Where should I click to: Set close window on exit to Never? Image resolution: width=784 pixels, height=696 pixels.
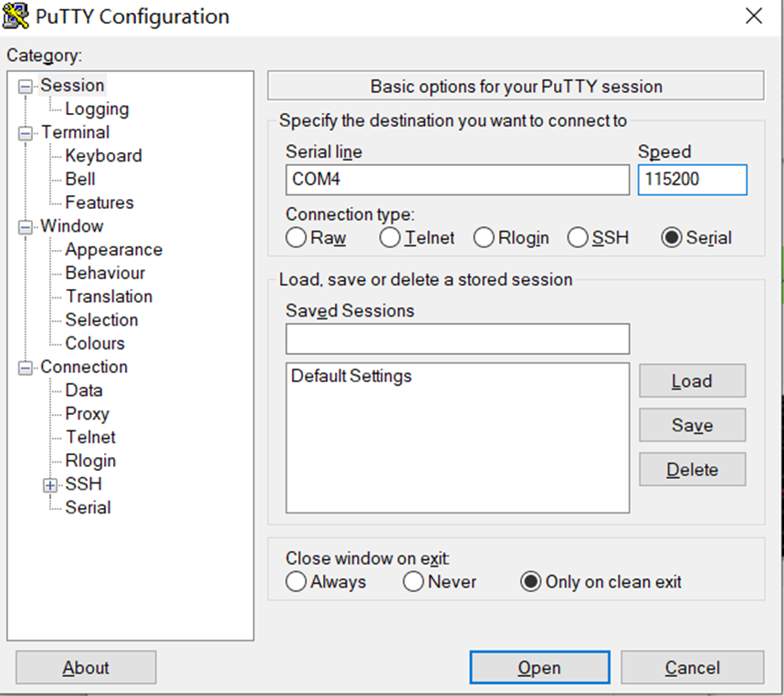coord(413,581)
